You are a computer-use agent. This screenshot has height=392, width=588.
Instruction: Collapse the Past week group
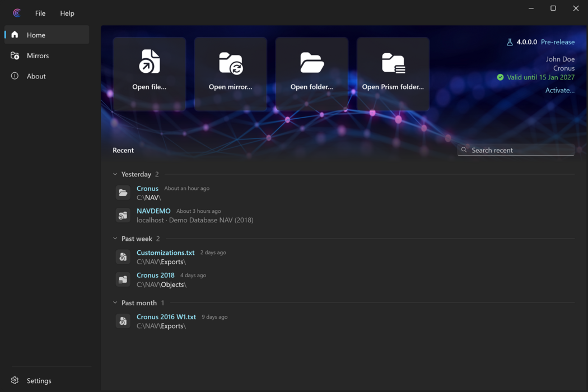(115, 239)
